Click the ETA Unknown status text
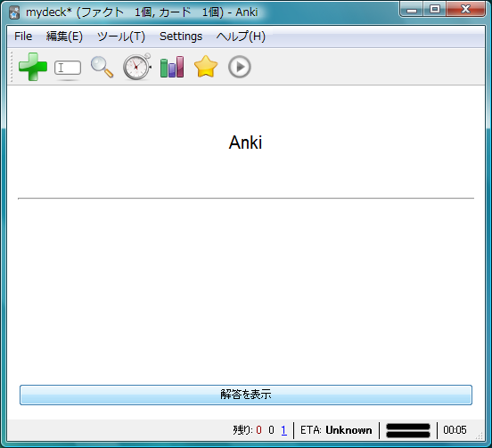The width and height of the screenshot is (492, 448). pos(336,430)
